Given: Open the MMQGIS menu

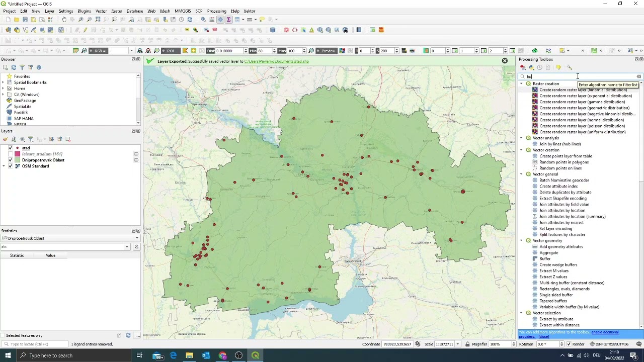Looking at the screenshot, I should pyautogui.click(x=183, y=11).
